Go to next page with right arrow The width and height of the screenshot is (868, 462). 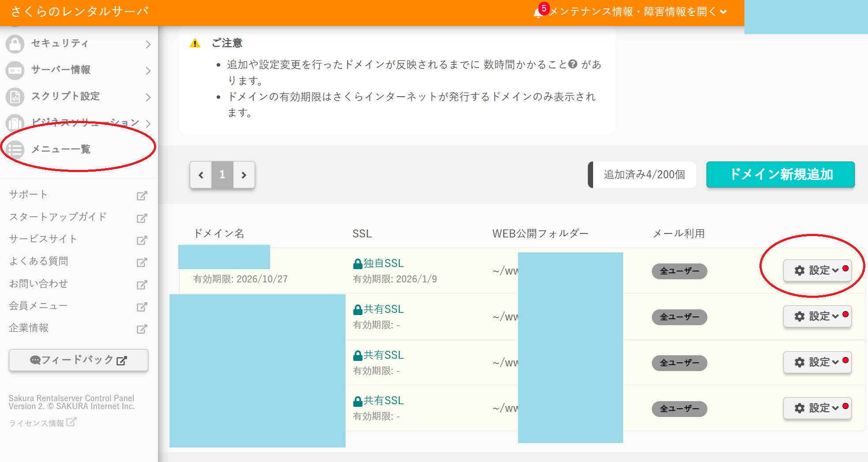pos(244,175)
